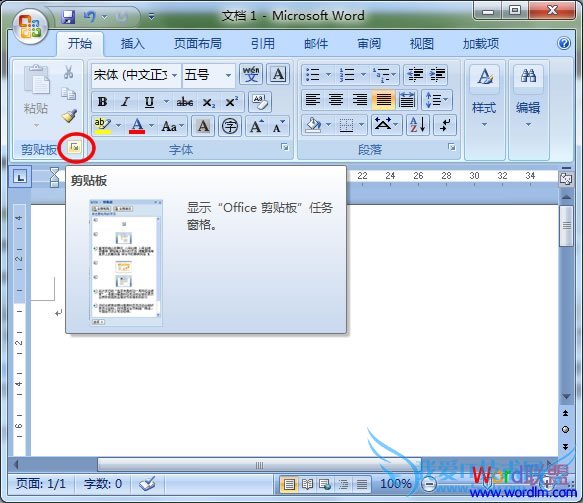Open the 视图 tab
583x503 pixels.
[x=422, y=44]
